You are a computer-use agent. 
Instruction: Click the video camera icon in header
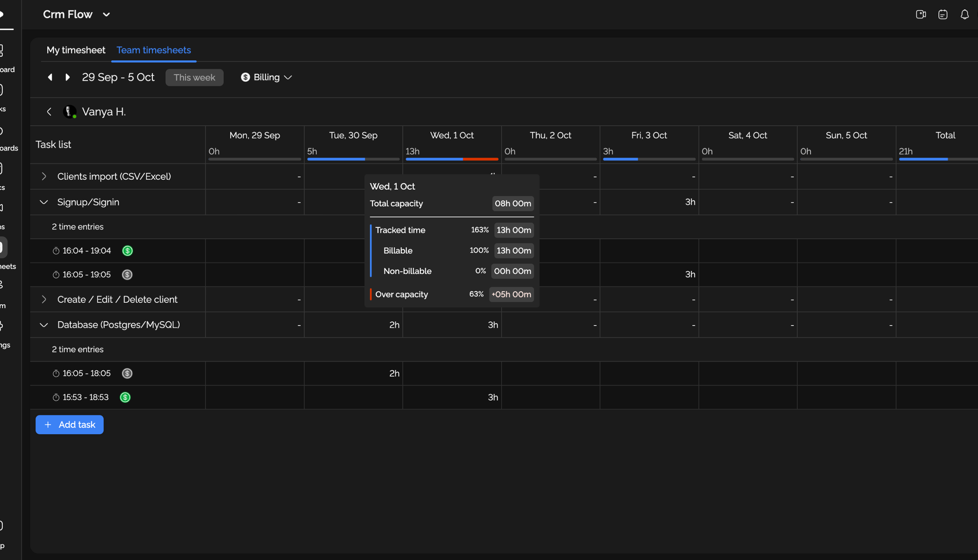click(x=921, y=14)
